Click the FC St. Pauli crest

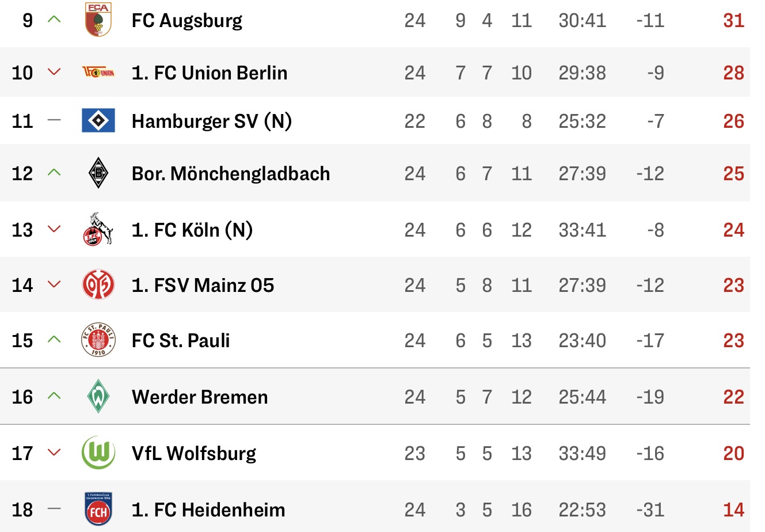click(98, 340)
